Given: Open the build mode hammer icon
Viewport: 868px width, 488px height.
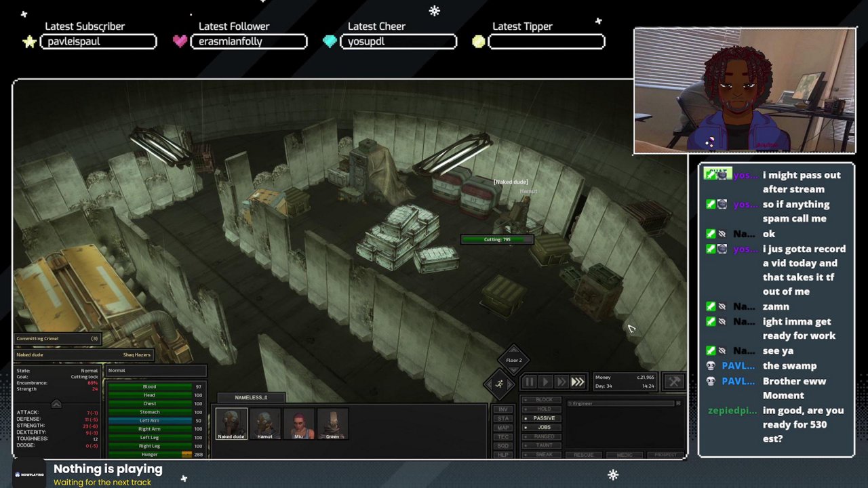Looking at the screenshot, I should tap(673, 382).
